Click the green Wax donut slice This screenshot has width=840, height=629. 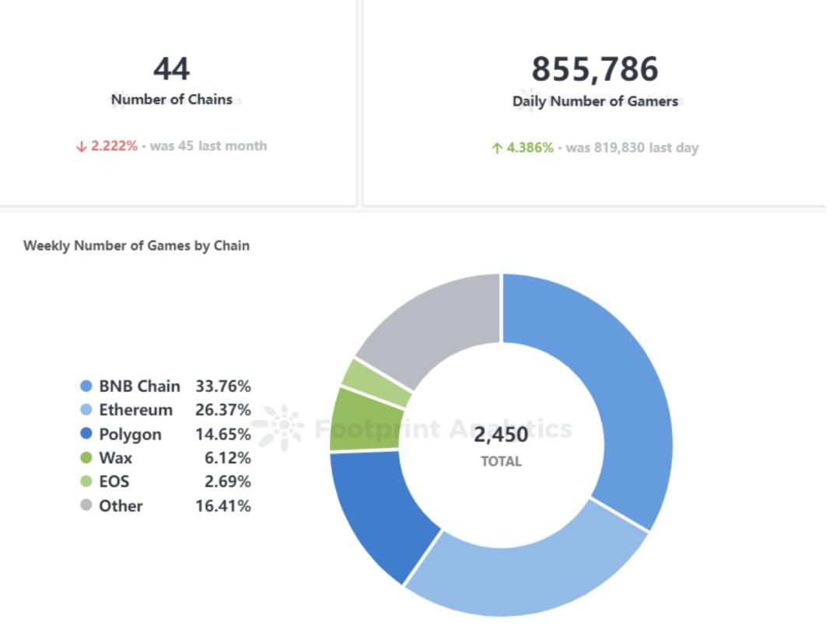point(362,421)
